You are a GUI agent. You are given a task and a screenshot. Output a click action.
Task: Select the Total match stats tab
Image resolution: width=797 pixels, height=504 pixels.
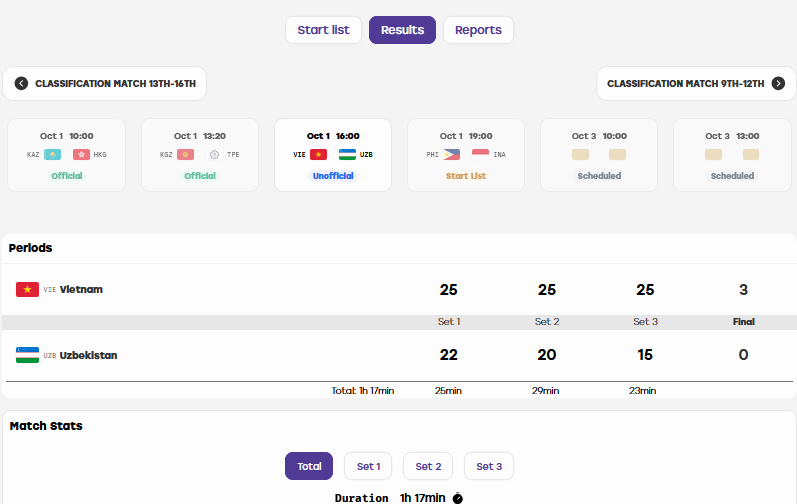point(309,466)
